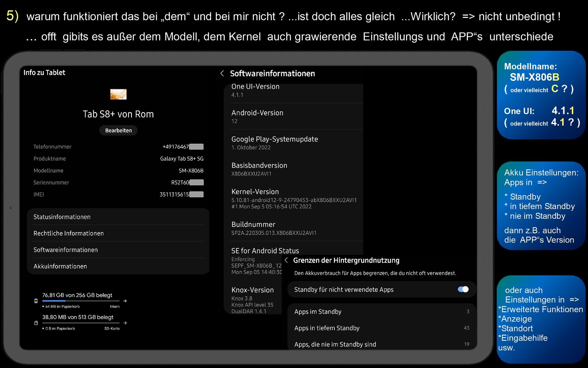This screenshot has height=368, width=588.
Task: Open Rechtliche Informationen
Action: [118, 233]
